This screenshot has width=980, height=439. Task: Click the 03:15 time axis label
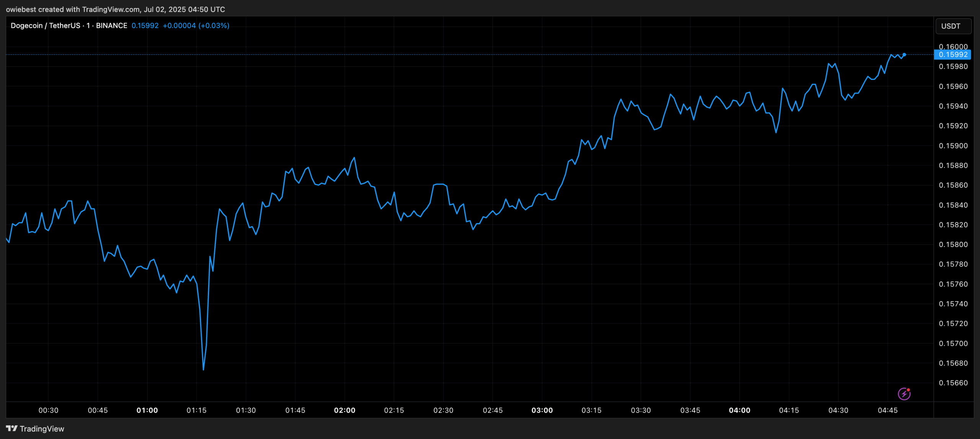pyautogui.click(x=591, y=410)
